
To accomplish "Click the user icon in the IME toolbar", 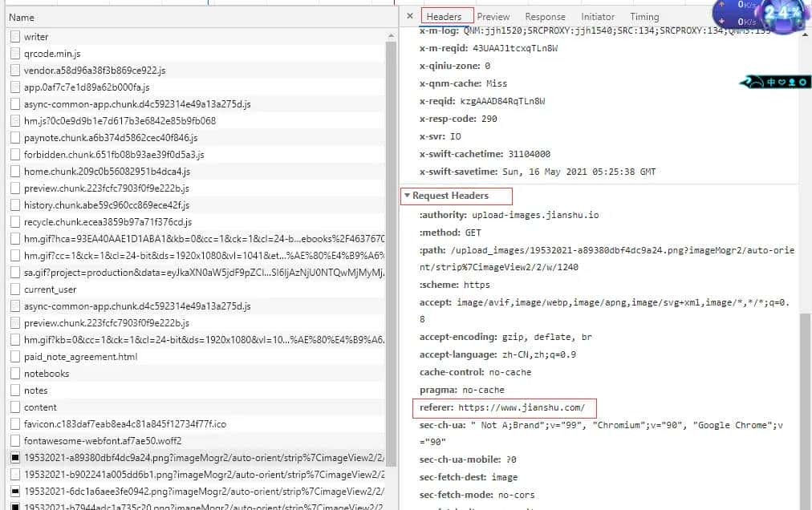I will (790, 82).
